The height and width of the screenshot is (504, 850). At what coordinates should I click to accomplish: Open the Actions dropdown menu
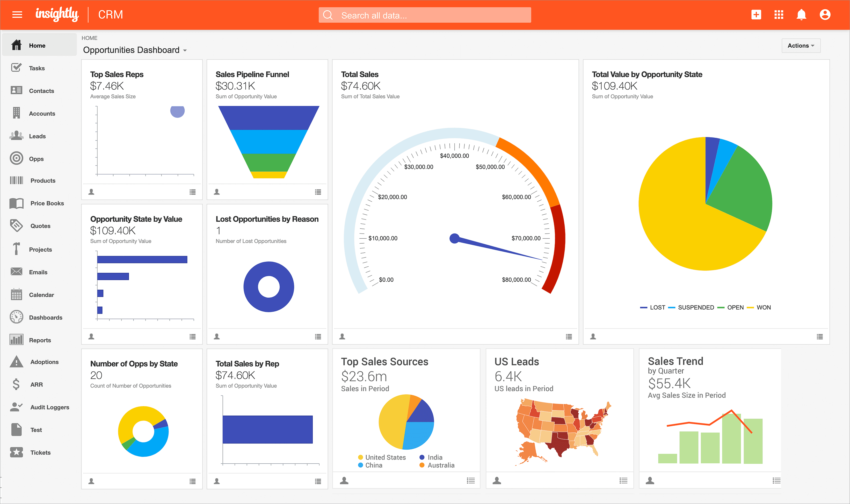pos(801,46)
